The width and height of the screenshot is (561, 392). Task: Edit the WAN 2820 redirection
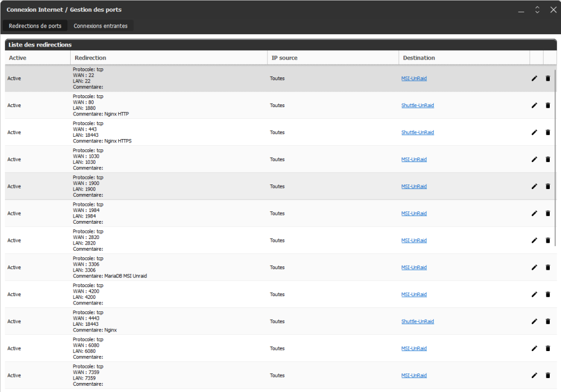[x=534, y=241]
